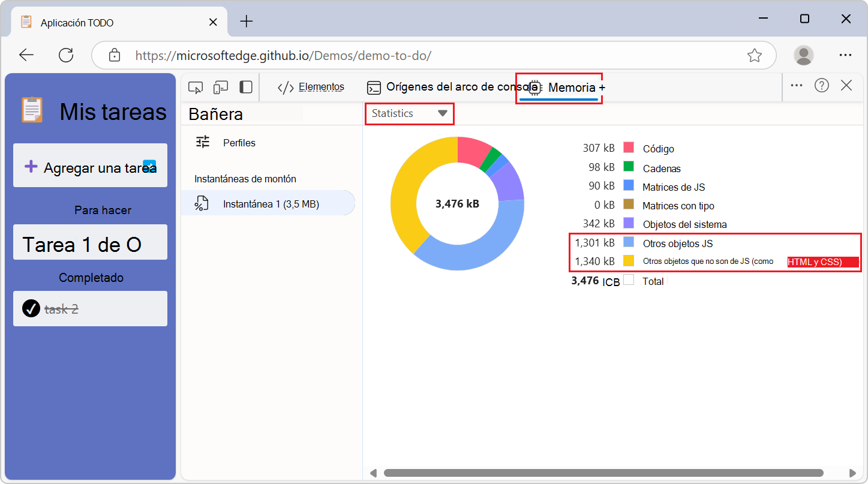Switch to the Memoria tab
The width and height of the screenshot is (868, 484).
click(563, 88)
